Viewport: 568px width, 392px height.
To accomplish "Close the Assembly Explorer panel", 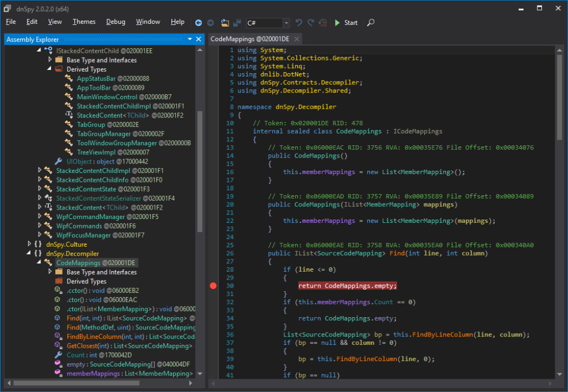I will [x=199, y=39].
